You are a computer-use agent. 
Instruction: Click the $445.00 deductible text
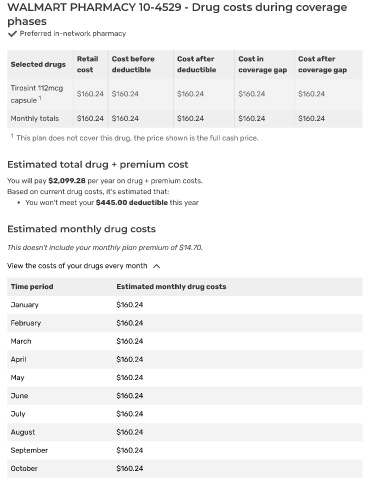click(x=131, y=202)
